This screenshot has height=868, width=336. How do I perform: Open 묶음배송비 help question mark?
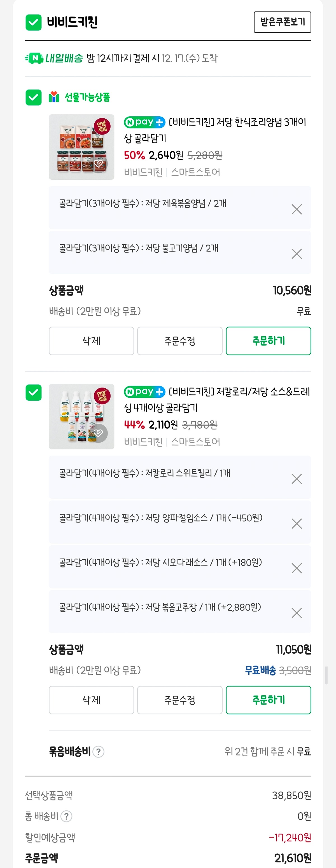pyautogui.click(x=98, y=751)
